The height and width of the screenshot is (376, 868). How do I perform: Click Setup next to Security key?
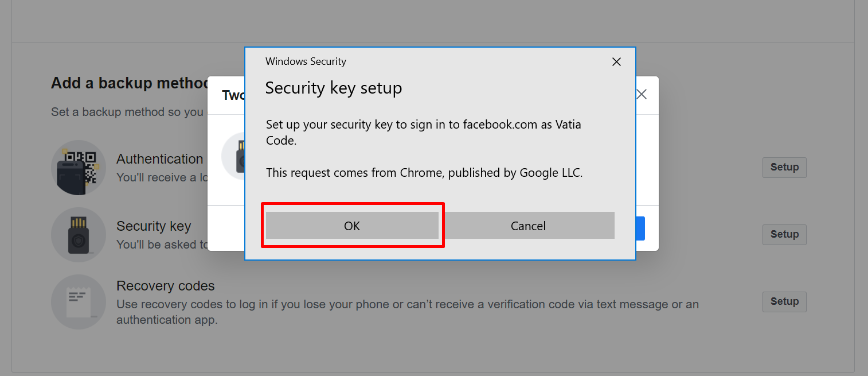tap(784, 234)
